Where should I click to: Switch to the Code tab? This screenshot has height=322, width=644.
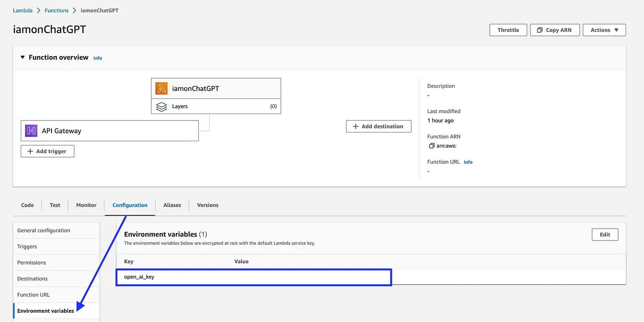[28, 205]
